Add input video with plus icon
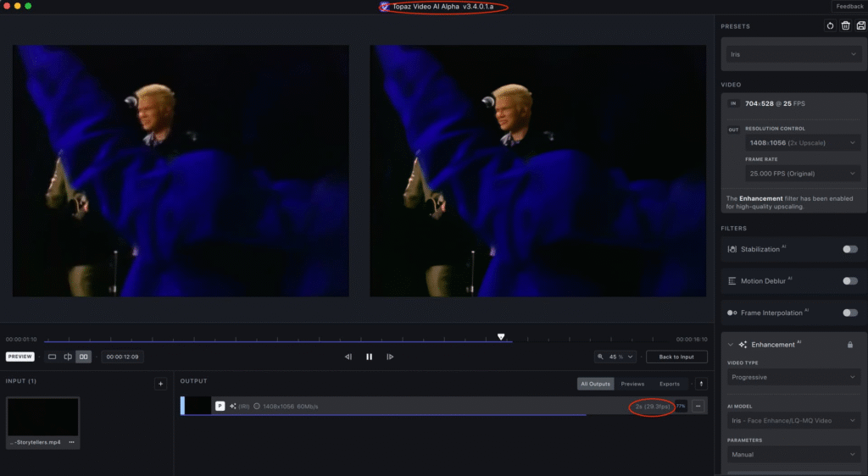Screen dimensions: 868x476 [x=160, y=384]
